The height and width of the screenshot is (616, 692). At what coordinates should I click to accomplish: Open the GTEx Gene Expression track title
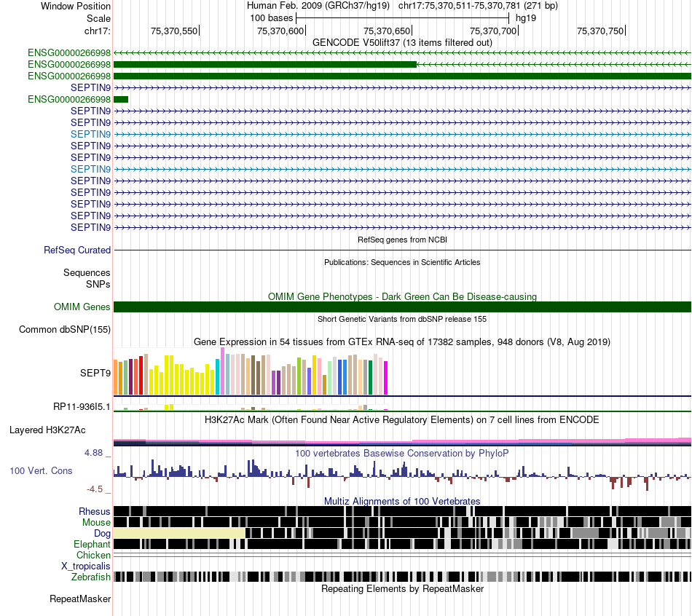[x=402, y=341]
